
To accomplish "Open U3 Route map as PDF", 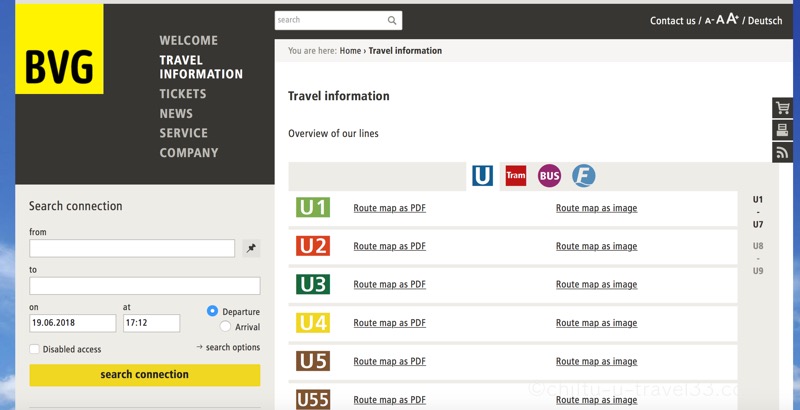I will (x=389, y=285).
